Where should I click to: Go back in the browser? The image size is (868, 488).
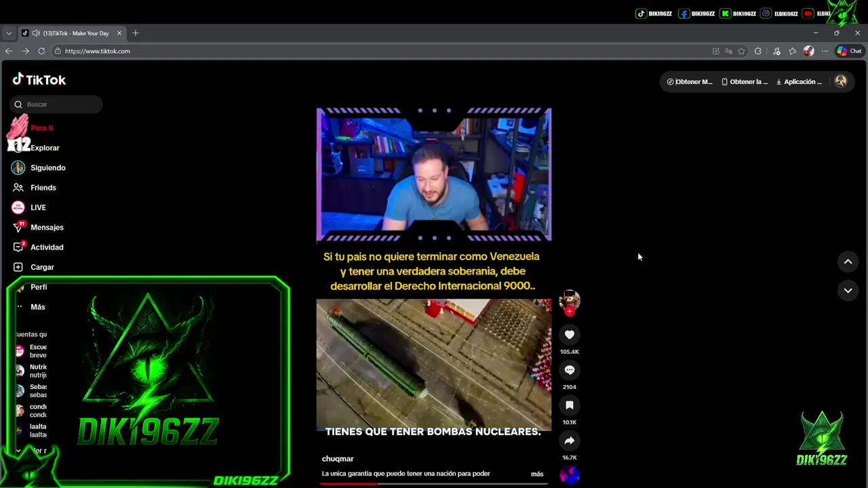9,51
